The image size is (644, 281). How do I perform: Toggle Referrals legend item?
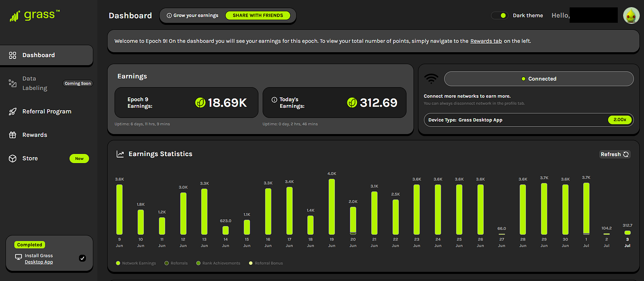pyautogui.click(x=176, y=263)
